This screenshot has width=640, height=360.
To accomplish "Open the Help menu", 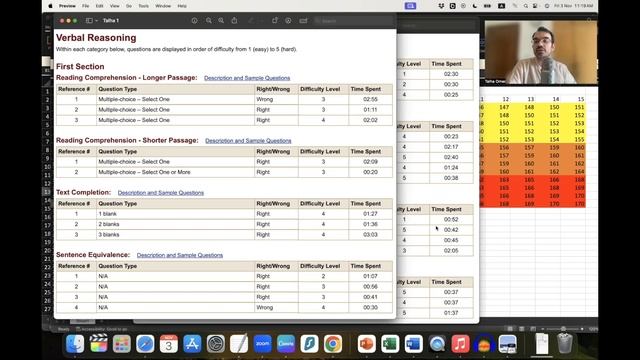I will pyautogui.click(x=182, y=6).
